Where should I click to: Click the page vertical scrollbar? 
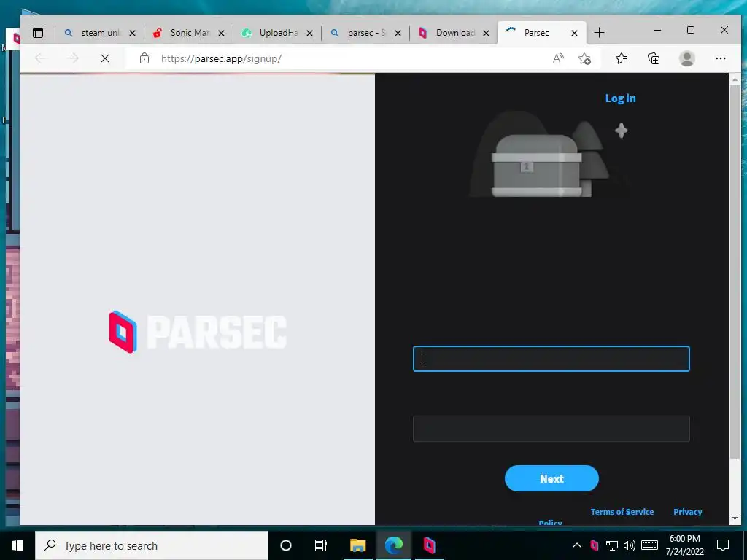tap(735, 271)
